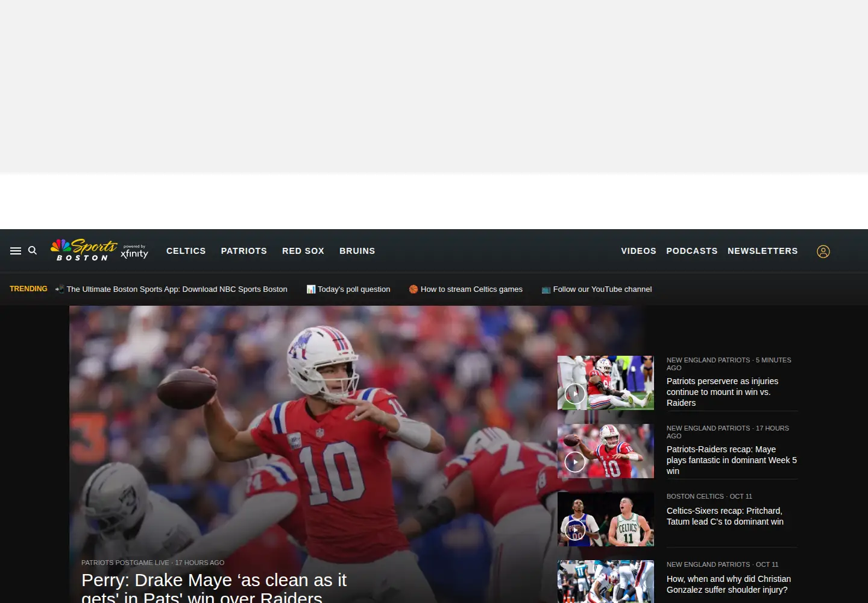Image resolution: width=868 pixels, height=603 pixels.
Task: Click the TRENDING label
Action: click(x=28, y=289)
